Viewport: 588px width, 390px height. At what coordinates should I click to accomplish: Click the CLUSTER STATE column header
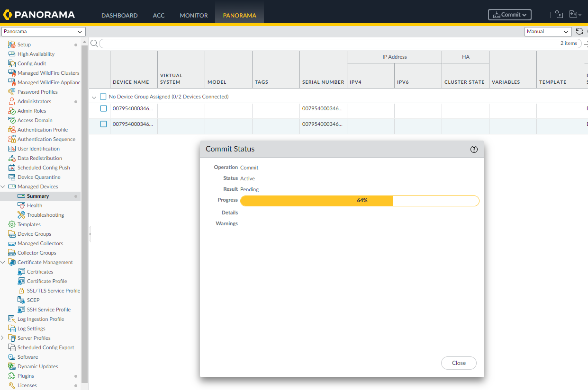pyautogui.click(x=464, y=82)
